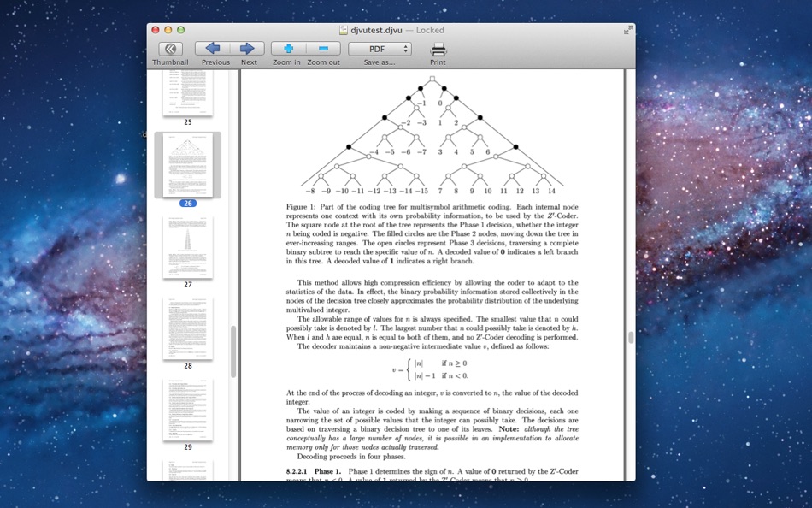The height and width of the screenshot is (508, 812).
Task: Zoom in with the plus button
Action: [288, 49]
